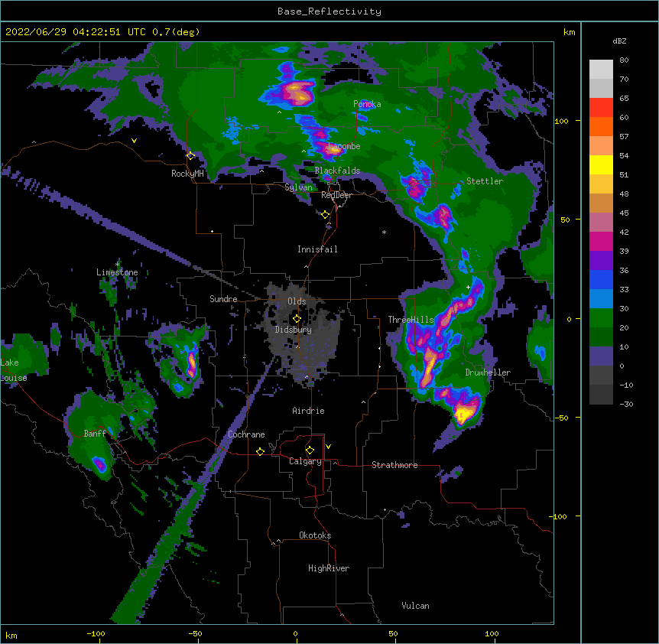Select the yellow diamond marker south of RedDeer
Screen dimensions: 659x644
[x=325, y=215]
